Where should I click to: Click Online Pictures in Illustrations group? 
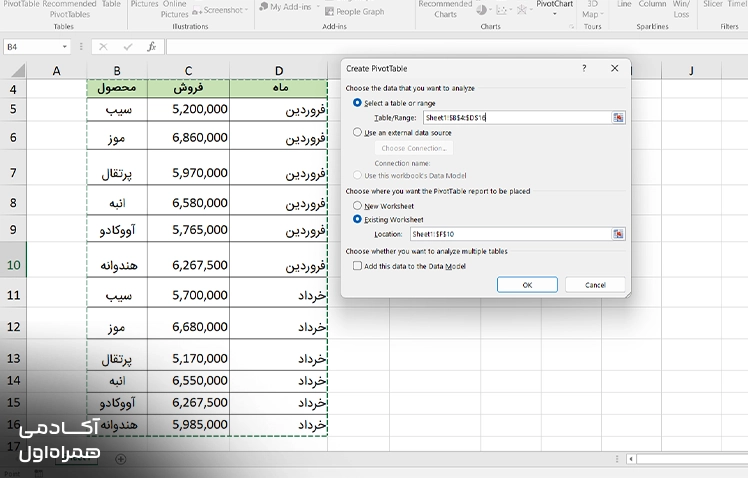click(174, 9)
